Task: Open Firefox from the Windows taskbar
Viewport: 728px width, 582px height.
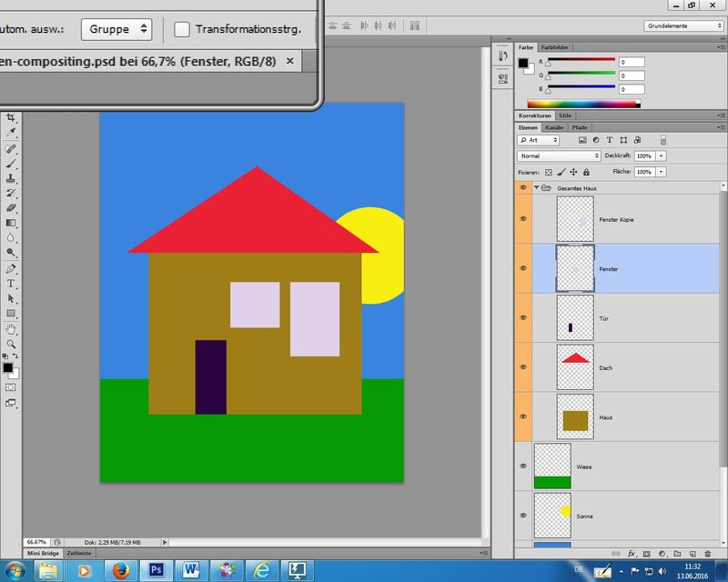Action: 120,570
